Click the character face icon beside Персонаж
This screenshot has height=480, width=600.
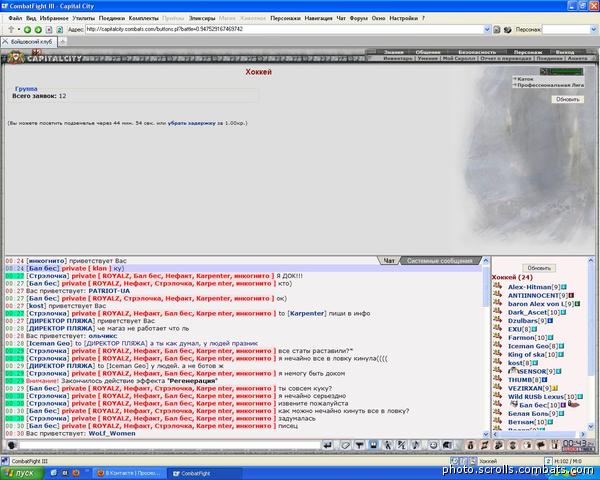tap(507, 29)
